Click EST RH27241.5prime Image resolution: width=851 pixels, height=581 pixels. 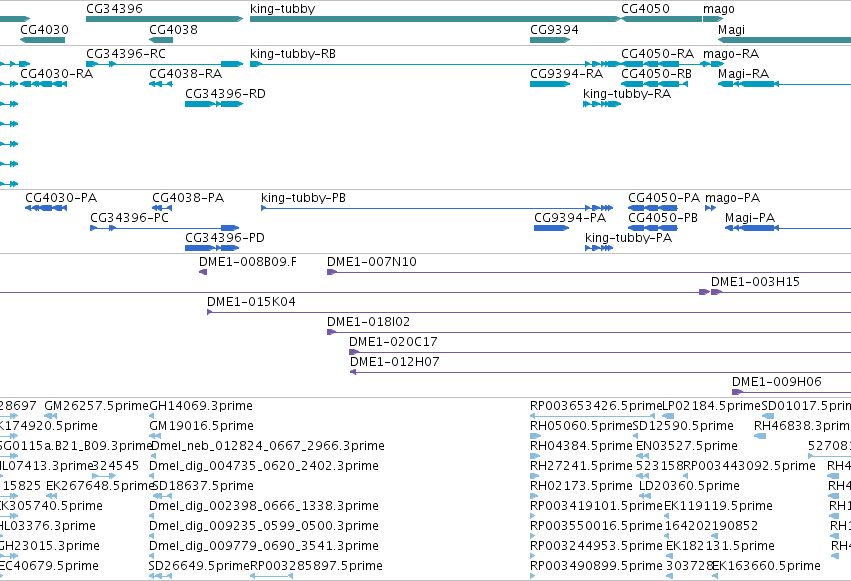(533, 476)
